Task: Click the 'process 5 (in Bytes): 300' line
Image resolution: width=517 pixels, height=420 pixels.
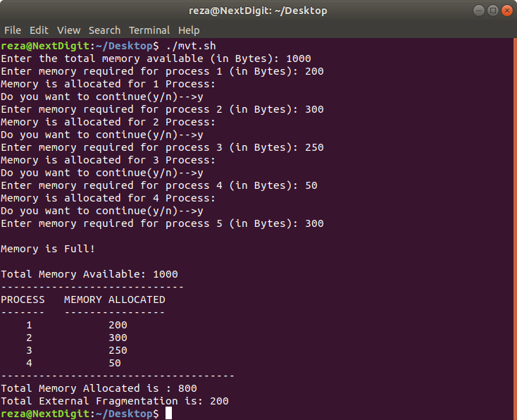Action: [x=162, y=223]
